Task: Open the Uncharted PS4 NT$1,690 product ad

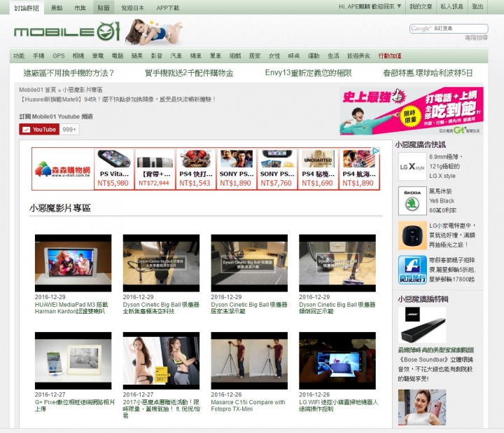Action: click(318, 169)
